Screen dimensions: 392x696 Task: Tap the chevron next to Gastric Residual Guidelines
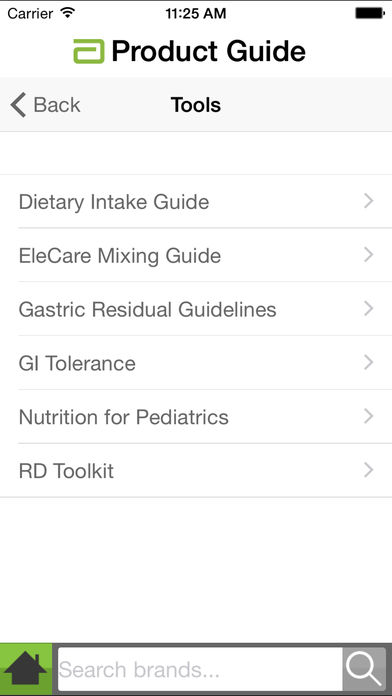368,308
